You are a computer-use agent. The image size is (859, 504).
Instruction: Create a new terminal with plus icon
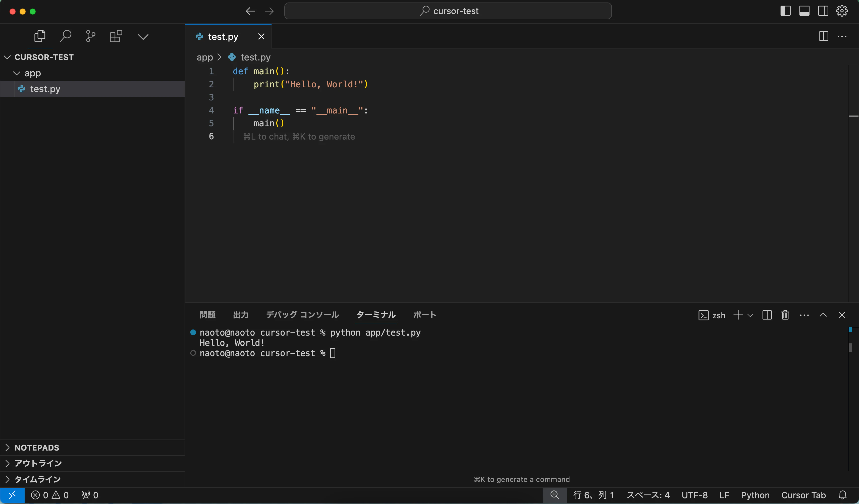pos(738,315)
